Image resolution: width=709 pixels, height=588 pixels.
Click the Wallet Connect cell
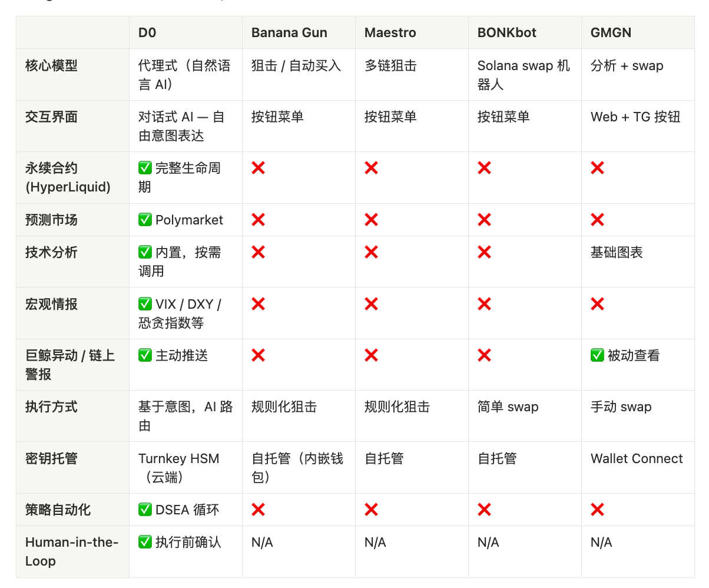[637, 458]
